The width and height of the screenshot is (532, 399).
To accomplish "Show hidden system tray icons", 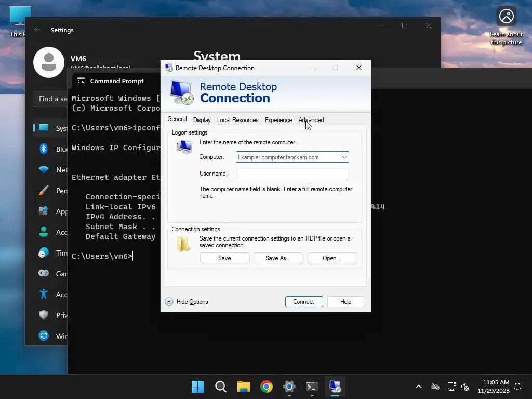I will pyautogui.click(x=419, y=387).
